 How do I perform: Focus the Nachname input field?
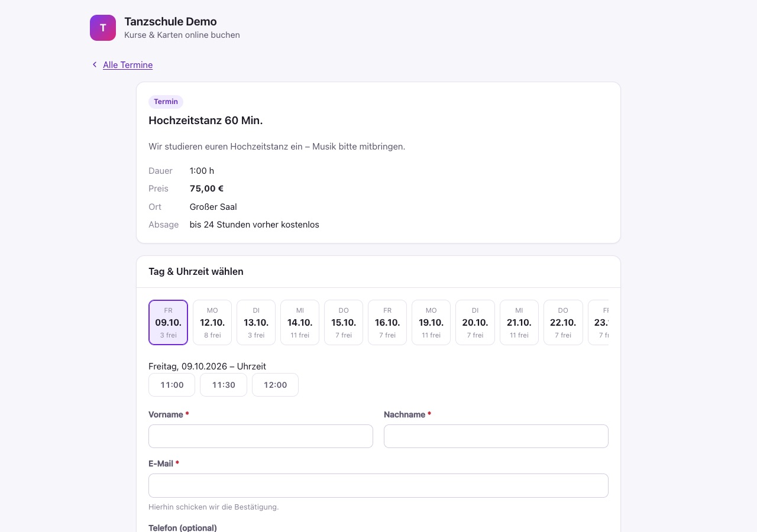pos(496,436)
